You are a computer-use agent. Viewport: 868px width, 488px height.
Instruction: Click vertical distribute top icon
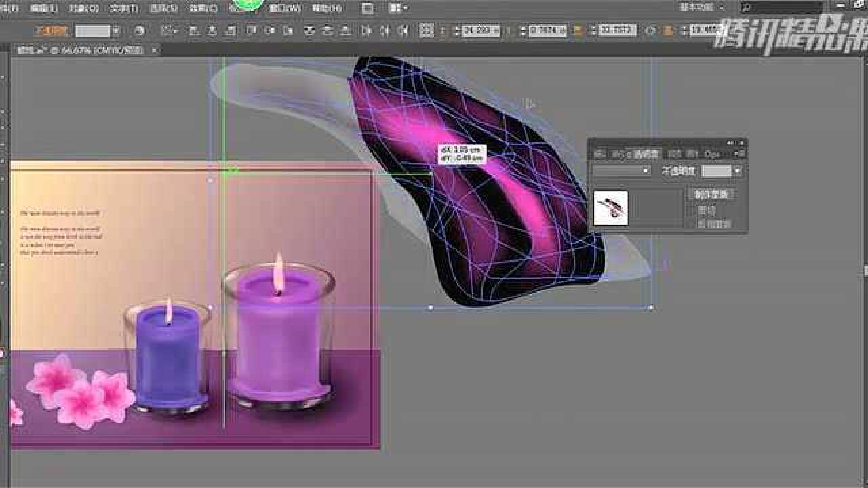(x=310, y=31)
